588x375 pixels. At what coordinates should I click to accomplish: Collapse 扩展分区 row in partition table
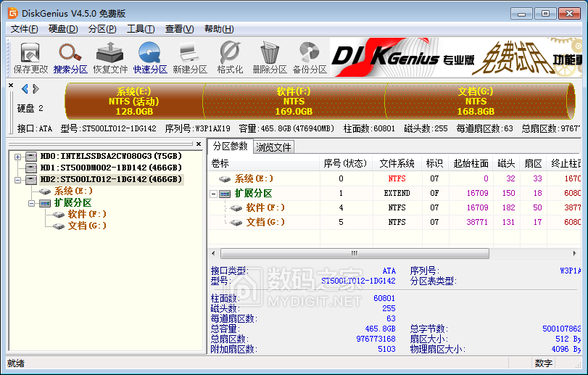click(x=213, y=194)
